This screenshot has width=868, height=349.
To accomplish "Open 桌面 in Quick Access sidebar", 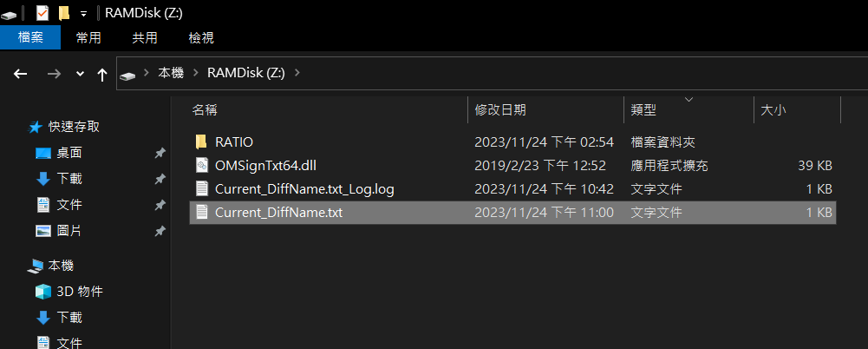I will click(x=69, y=153).
